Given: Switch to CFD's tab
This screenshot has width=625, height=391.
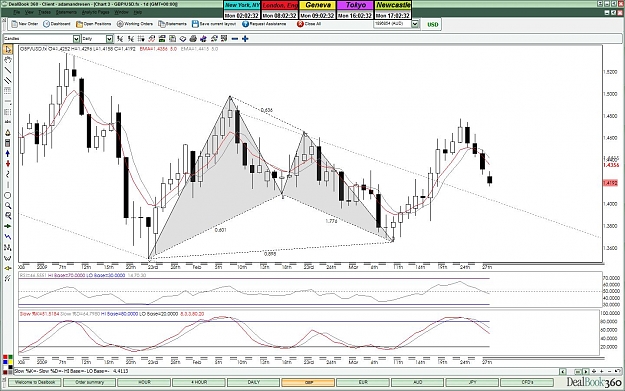Looking at the screenshot, I should click(527, 382).
